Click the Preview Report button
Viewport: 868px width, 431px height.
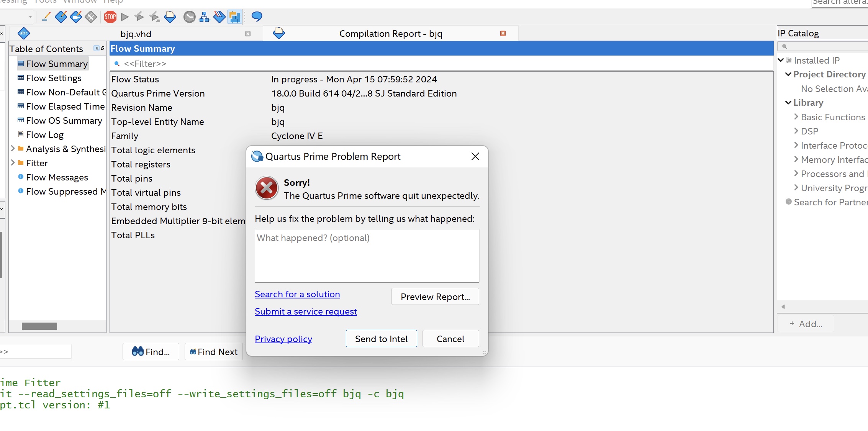(435, 297)
